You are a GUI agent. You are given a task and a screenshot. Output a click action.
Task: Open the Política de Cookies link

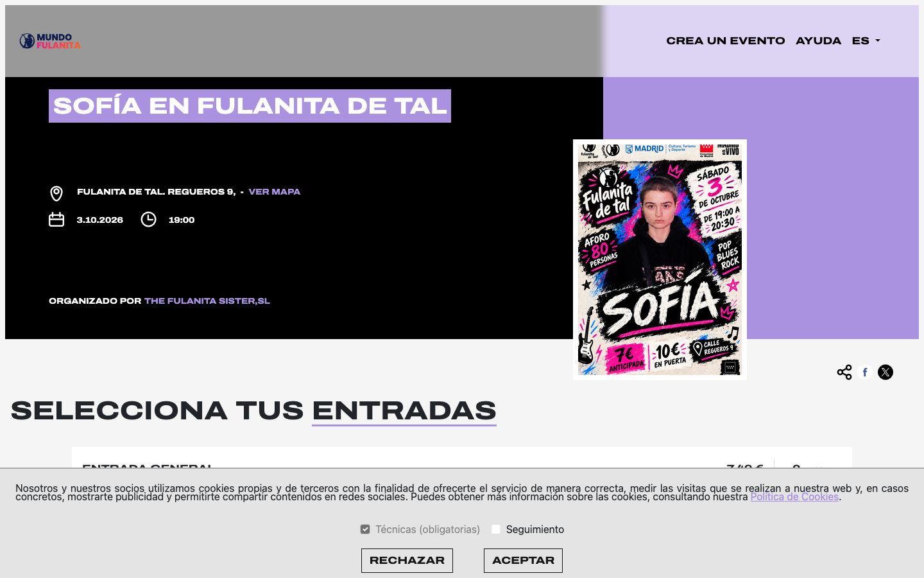(794, 496)
